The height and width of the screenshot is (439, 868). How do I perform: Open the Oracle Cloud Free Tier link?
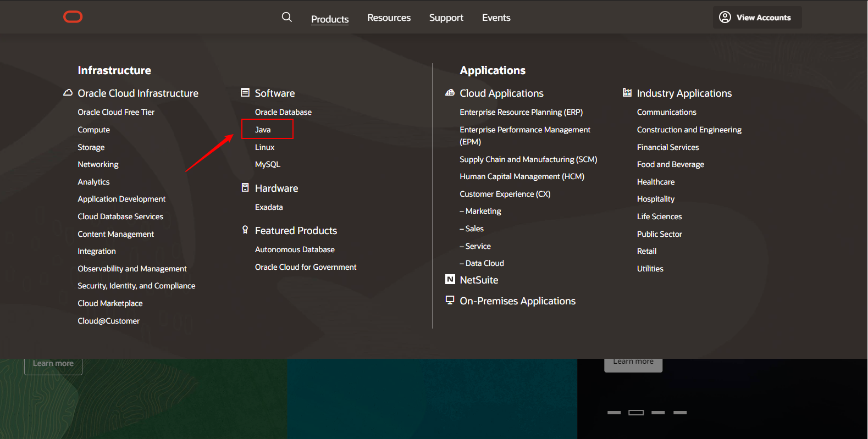[x=116, y=112]
